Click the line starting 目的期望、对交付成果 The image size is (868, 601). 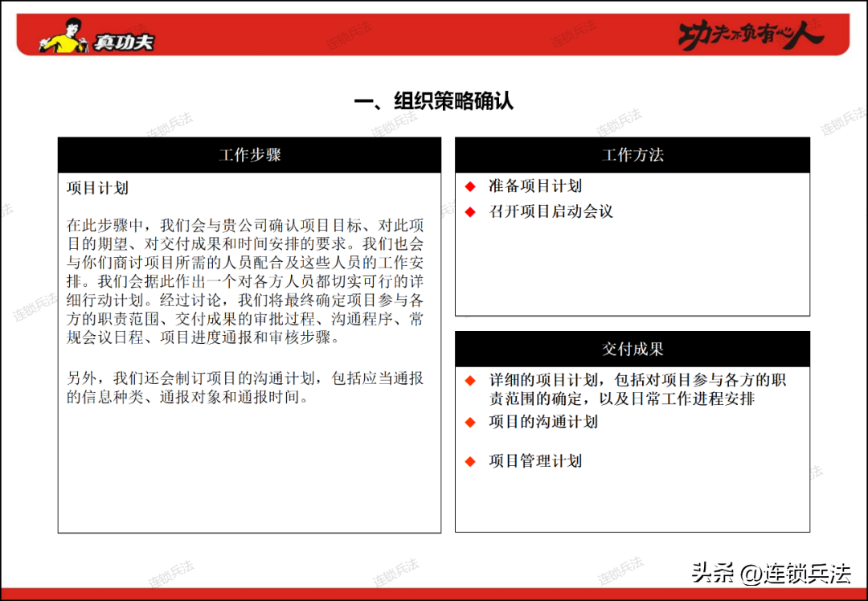click(x=245, y=244)
